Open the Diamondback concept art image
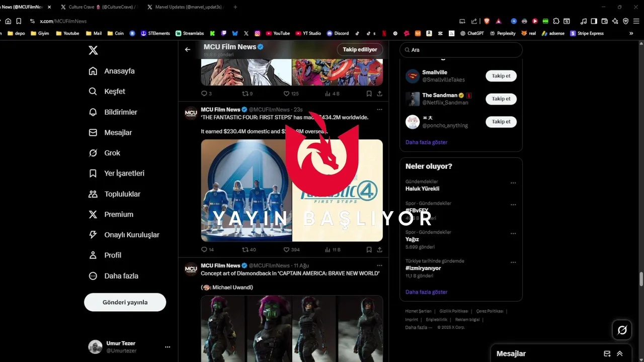Screen dimensions: 644x362 292,329
